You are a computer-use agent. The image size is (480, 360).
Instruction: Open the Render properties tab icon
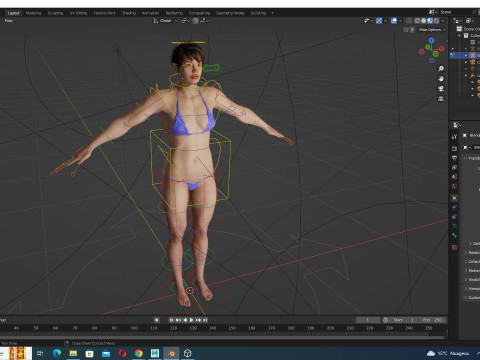tap(454, 148)
